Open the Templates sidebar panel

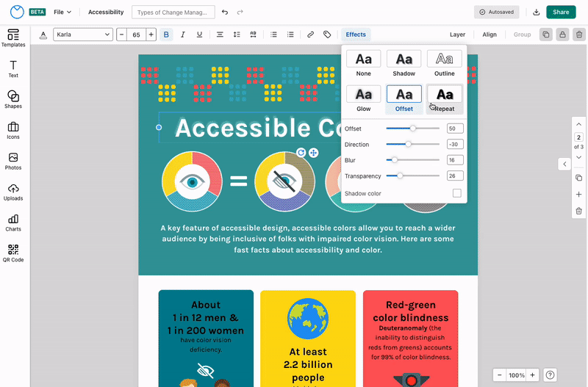[x=13, y=38]
